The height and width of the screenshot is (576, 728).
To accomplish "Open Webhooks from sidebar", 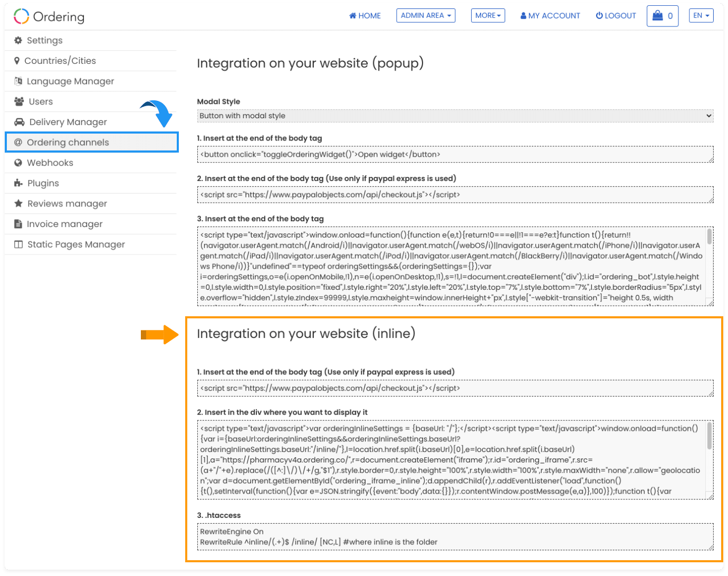I will [x=91, y=163].
